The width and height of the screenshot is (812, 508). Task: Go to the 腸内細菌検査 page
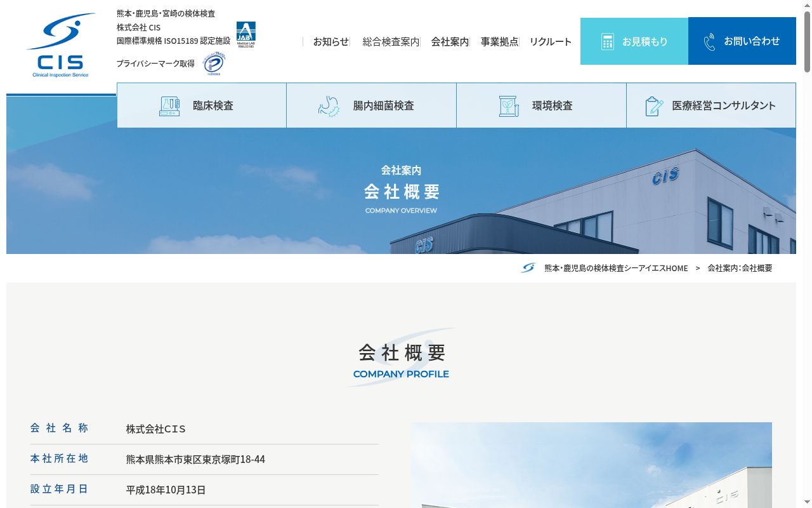(x=372, y=105)
